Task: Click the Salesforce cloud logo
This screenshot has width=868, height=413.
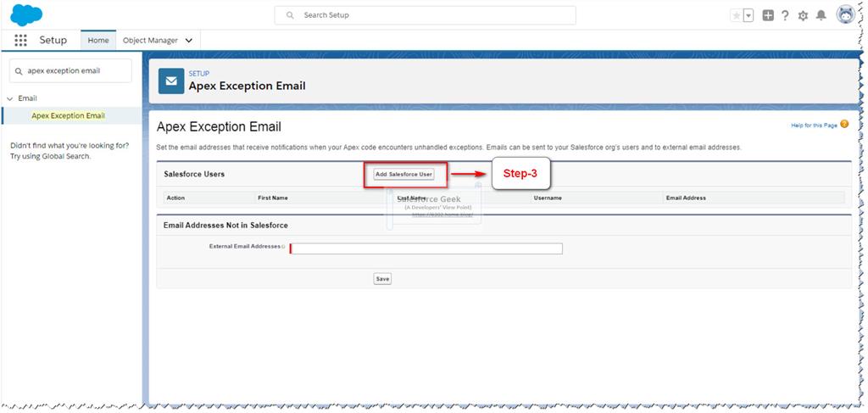Action: click(x=26, y=15)
